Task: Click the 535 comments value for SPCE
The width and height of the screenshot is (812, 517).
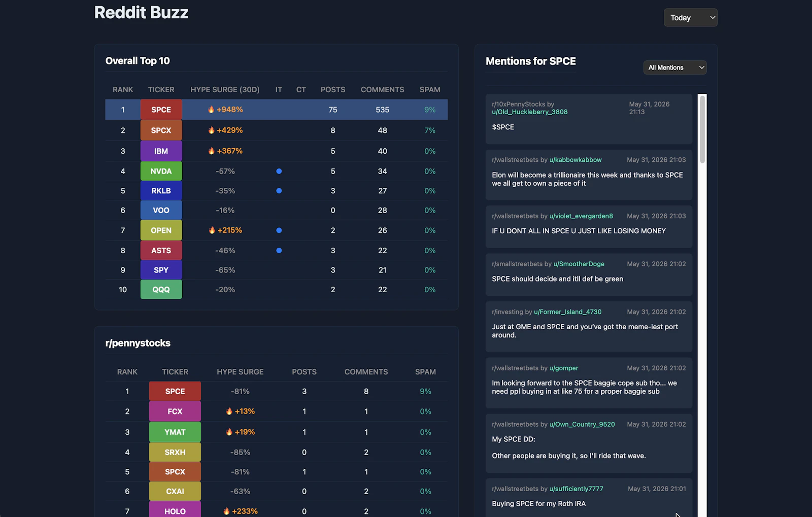Action: click(383, 110)
